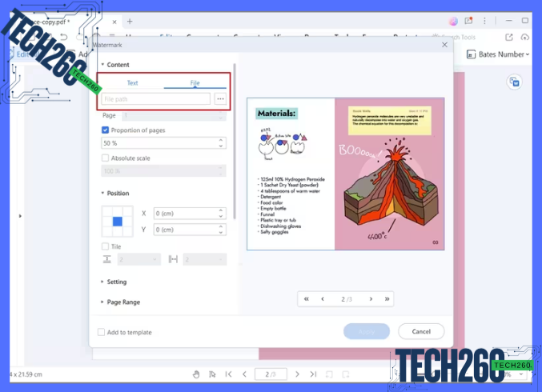
Task: Jump to the document's last page in status bar
Action: point(313,374)
